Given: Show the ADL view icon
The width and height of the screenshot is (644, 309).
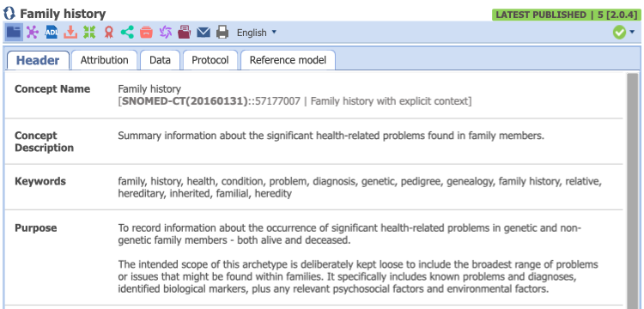Looking at the screenshot, I should (x=52, y=32).
